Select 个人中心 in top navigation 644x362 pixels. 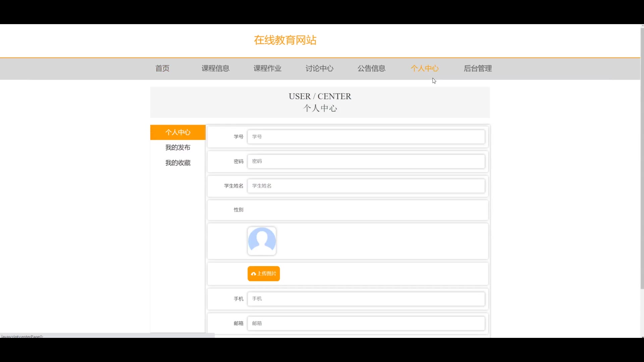(x=425, y=68)
